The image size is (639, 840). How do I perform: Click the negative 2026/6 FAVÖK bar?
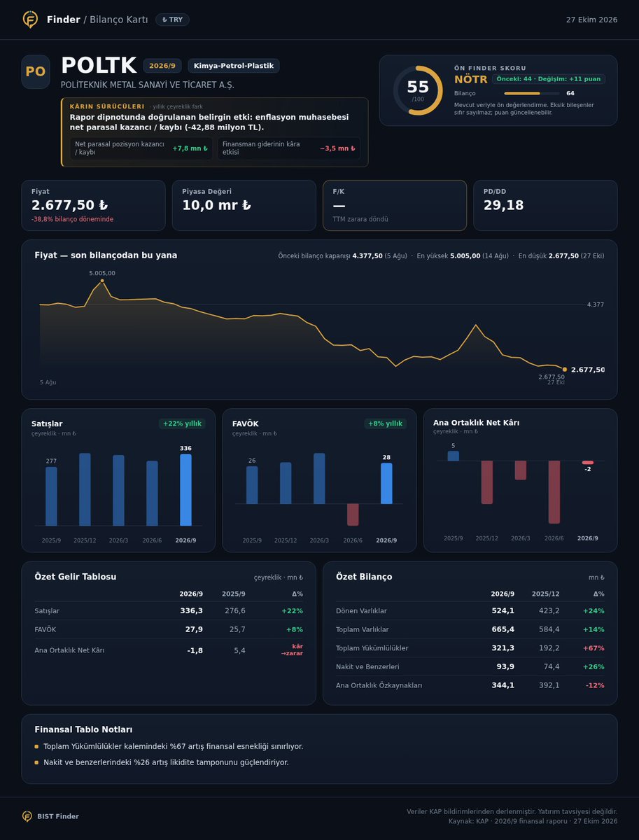pyautogui.click(x=353, y=514)
